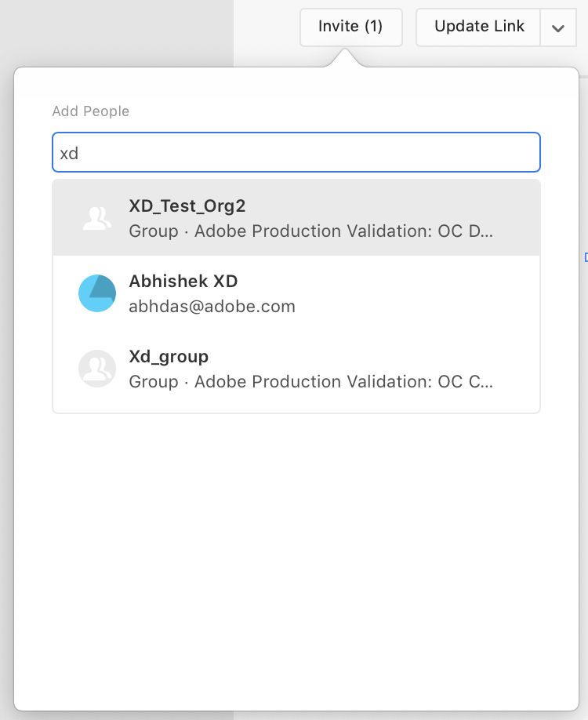Screen dimensions: 588x720
Task: Click the blue link at right edge
Action: click(x=585, y=257)
